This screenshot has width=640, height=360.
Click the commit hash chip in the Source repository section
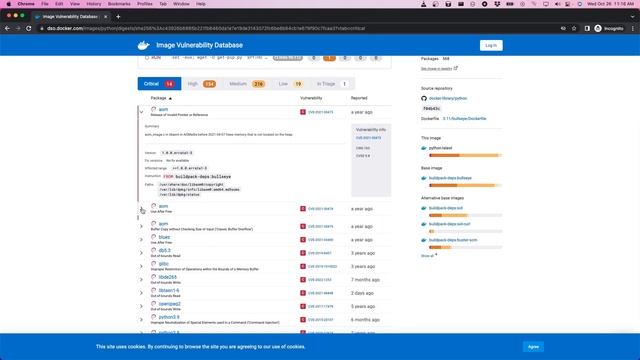[431, 109]
